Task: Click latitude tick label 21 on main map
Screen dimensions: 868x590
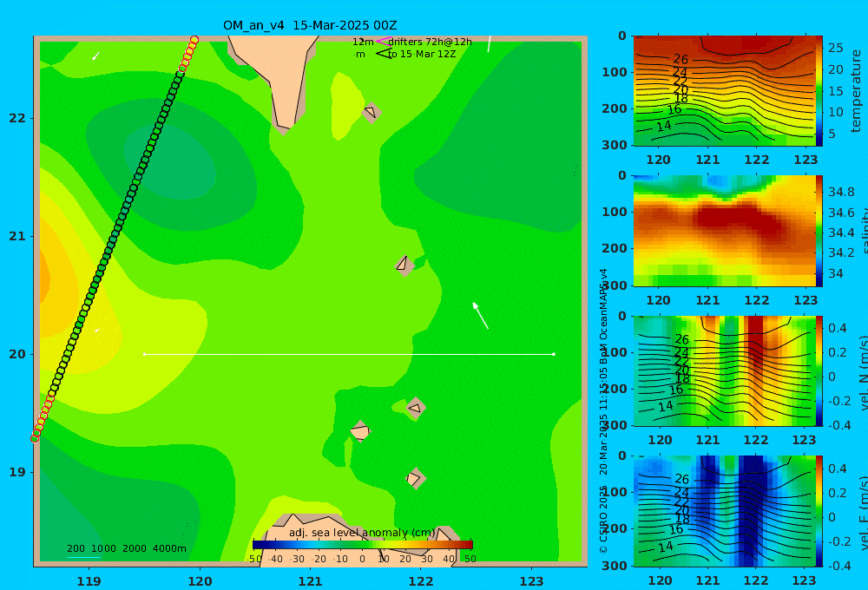Action: [x=17, y=236]
